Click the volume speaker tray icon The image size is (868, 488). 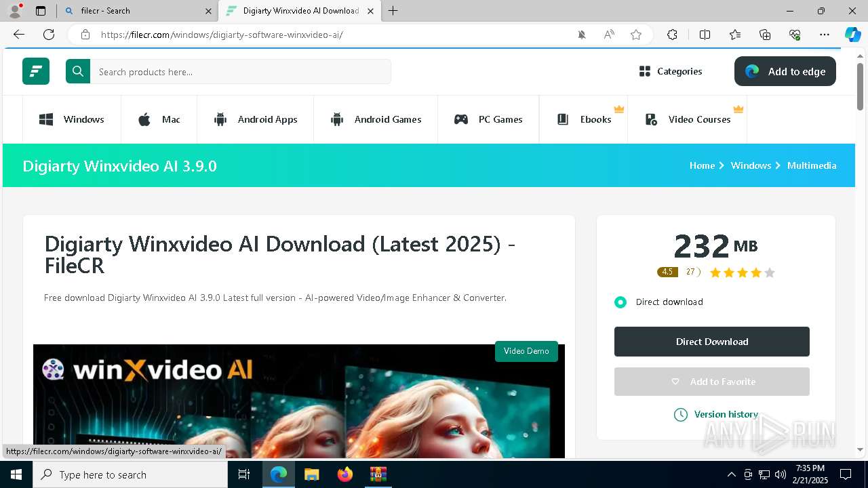tap(781, 474)
